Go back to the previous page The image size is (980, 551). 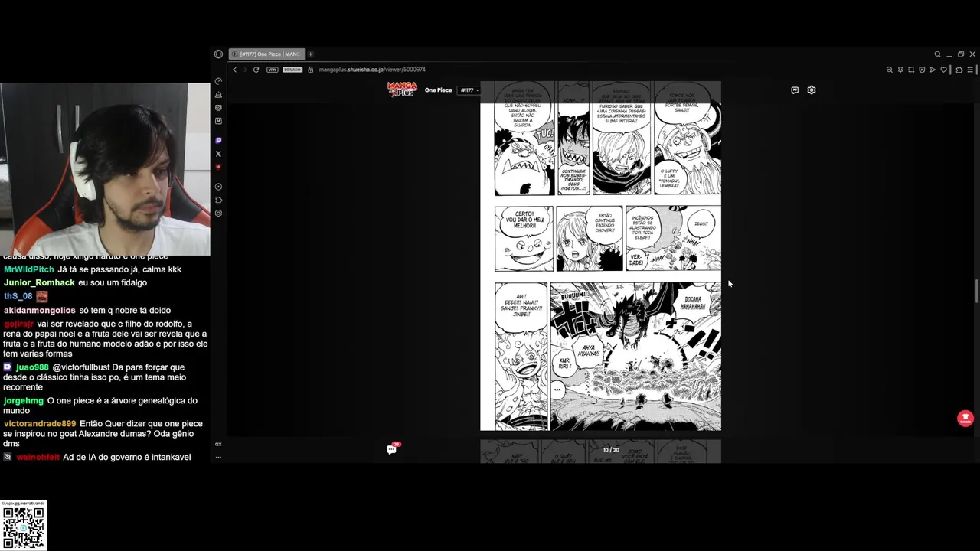(234, 70)
